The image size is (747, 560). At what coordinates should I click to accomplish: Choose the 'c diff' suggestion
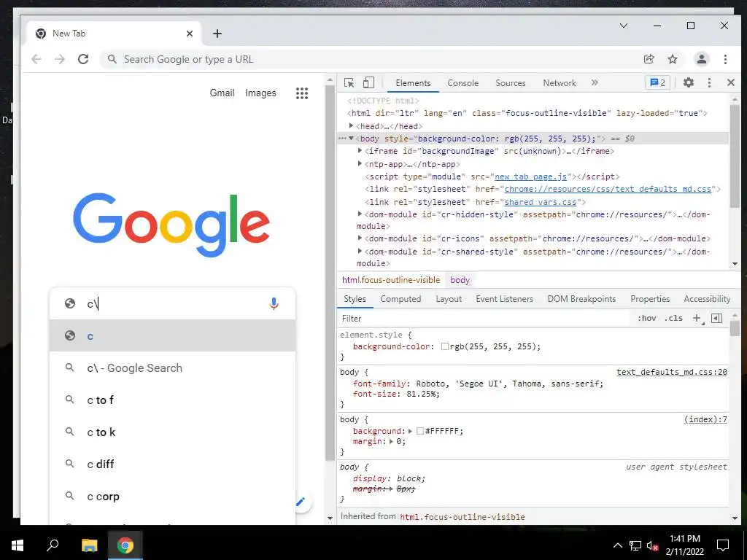click(x=172, y=464)
